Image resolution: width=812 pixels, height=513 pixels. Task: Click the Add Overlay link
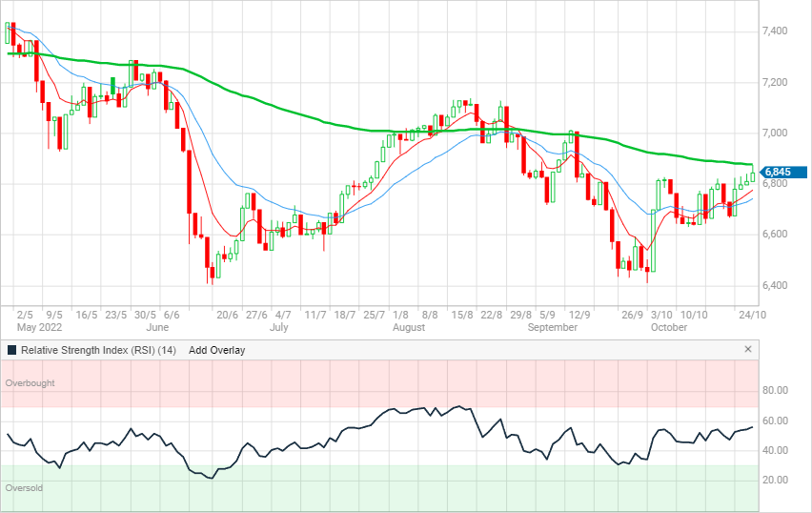(216, 350)
